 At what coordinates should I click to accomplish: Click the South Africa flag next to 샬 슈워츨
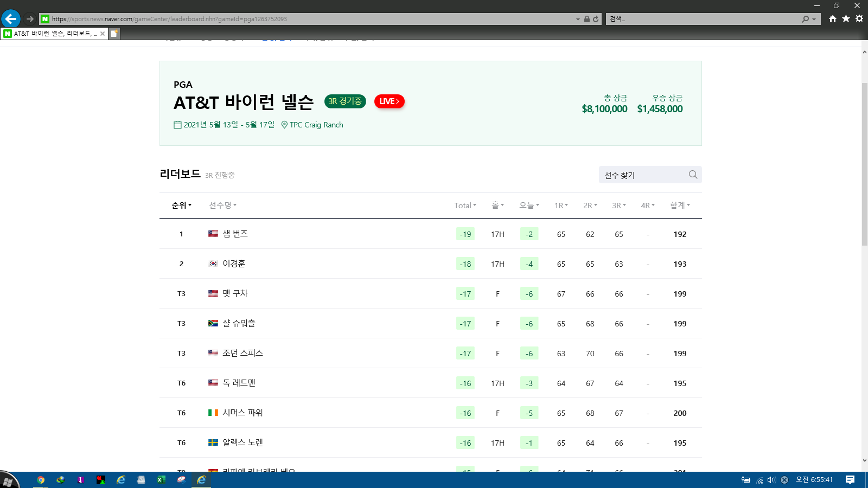[x=213, y=323]
